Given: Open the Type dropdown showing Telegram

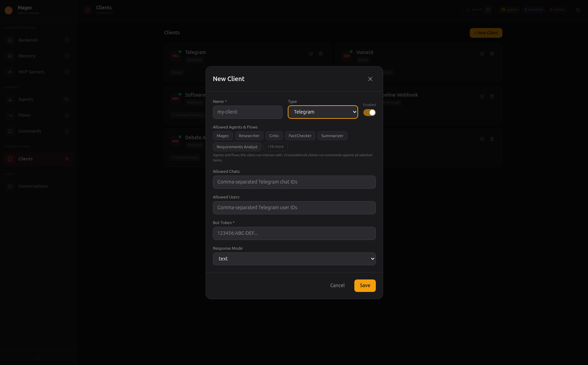Looking at the screenshot, I should click(x=322, y=112).
